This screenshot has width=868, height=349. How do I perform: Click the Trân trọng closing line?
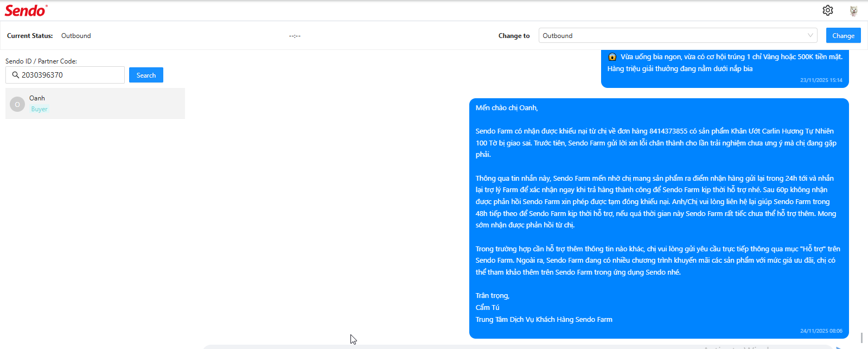pyautogui.click(x=493, y=296)
